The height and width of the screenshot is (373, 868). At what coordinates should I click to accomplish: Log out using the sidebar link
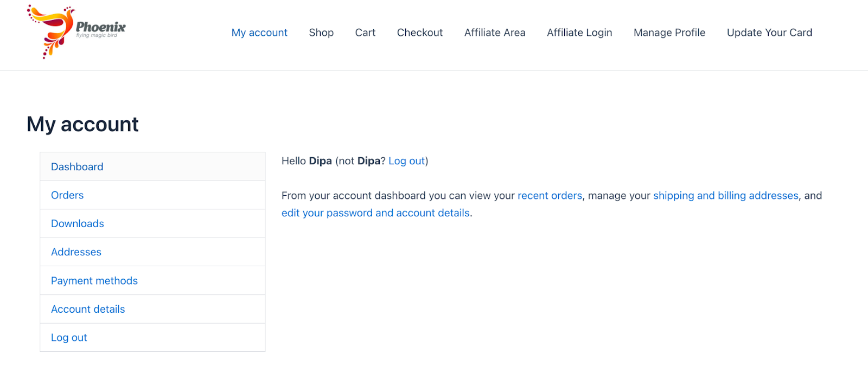(x=69, y=337)
